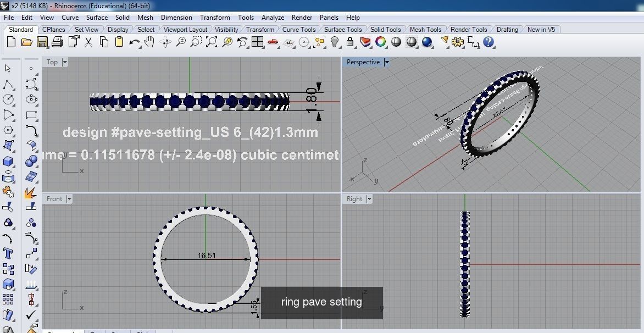644x333 pixels.
Task: Select the Polygon tool
Action: (8, 130)
